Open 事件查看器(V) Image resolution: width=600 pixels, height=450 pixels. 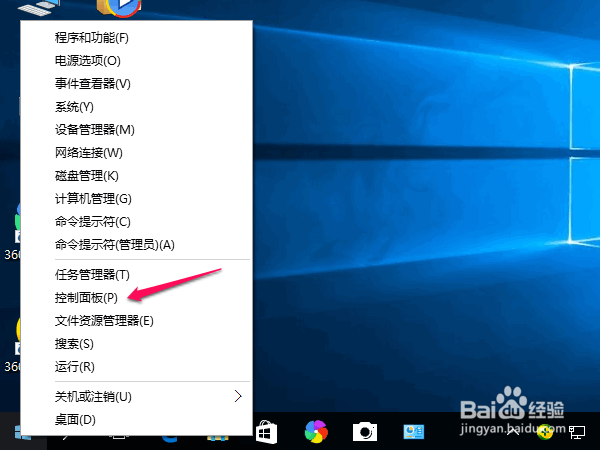[x=136, y=84]
